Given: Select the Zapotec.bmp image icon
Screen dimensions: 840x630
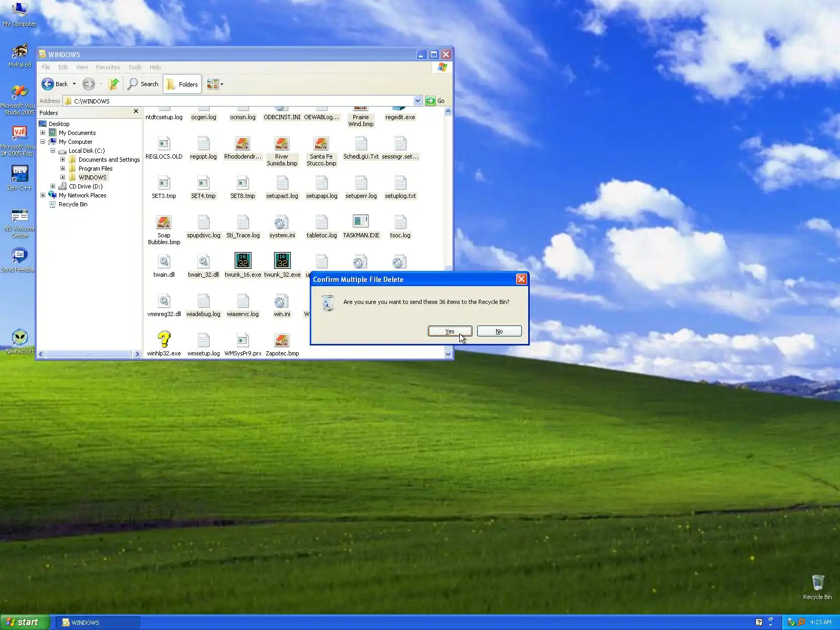Looking at the screenshot, I should pyautogui.click(x=282, y=340).
